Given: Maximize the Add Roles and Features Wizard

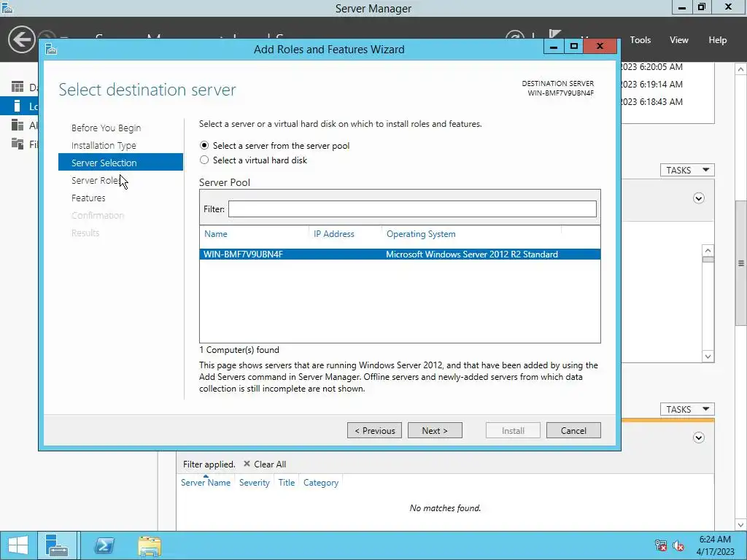Looking at the screenshot, I should coord(573,46).
